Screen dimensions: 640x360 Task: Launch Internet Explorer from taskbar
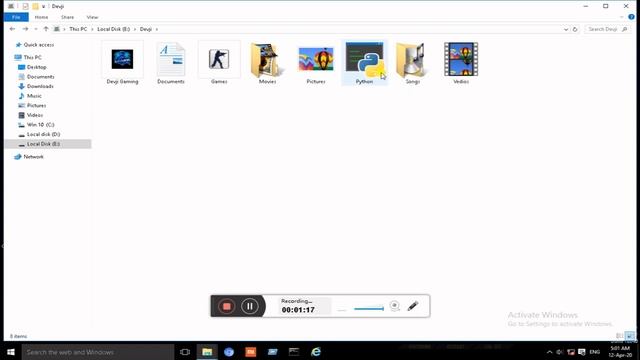coord(316,352)
